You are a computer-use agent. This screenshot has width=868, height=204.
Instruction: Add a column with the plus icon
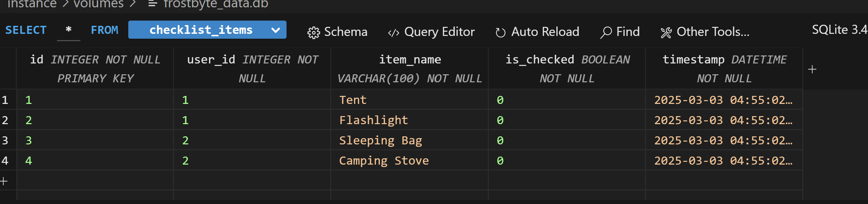coord(813,69)
